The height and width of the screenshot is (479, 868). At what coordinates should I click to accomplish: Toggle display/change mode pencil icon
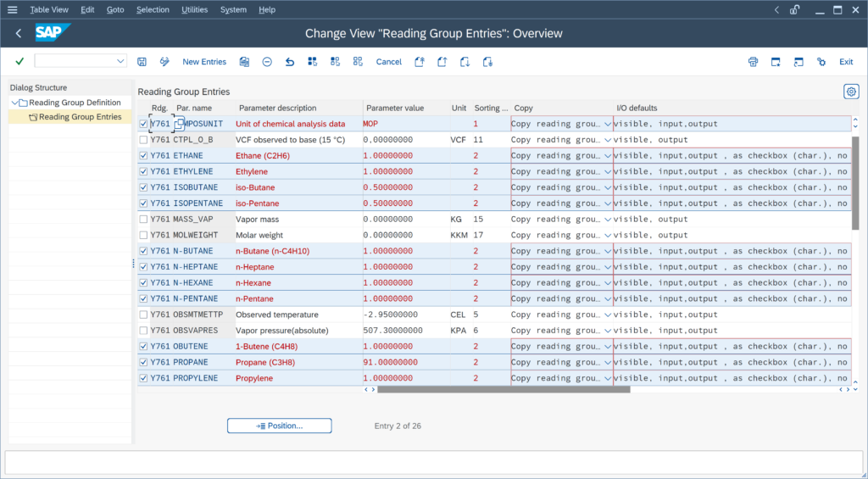click(164, 62)
